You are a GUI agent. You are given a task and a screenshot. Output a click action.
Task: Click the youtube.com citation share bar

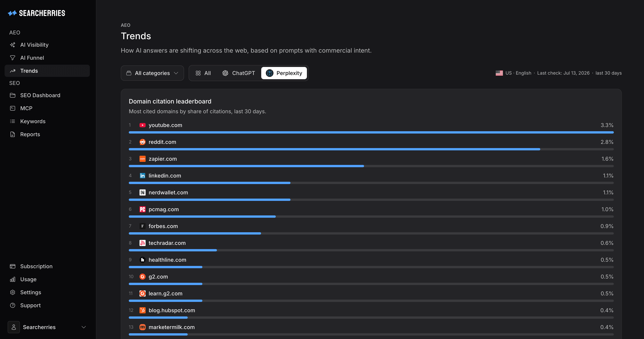tap(371, 132)
